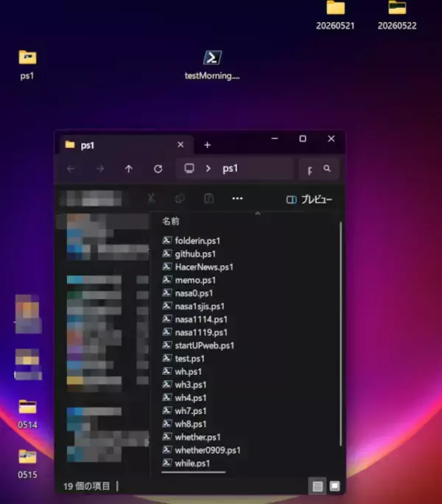This screenshot has width=442, height=504.
Task: Click the horizontal scrollbar under file list
Action: pos(194,472)
